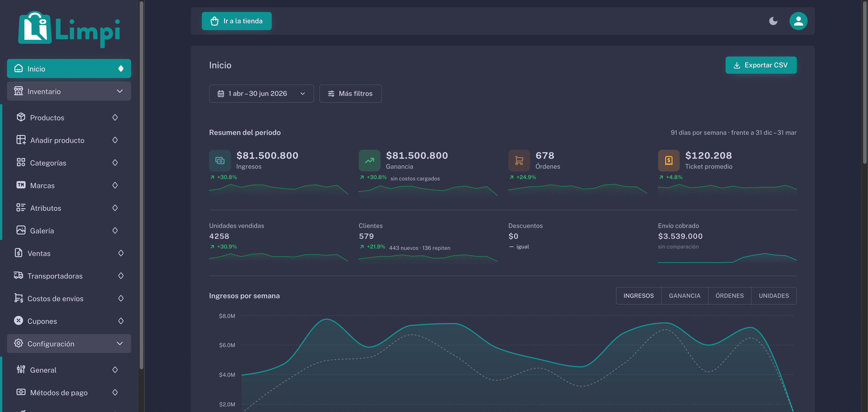Image resolution: width=868 pixels, height=412 pixels.
Task: Switch chart to the INGRESOS tab
Action: [x=639, y=296]
